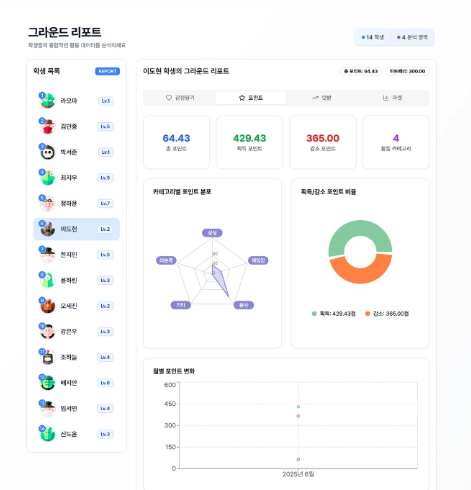Image resolution: width=471 pixels, height=490 pixels.
Task: Select rank 2 student with red bandana avatar
Action: pos(76,126)
